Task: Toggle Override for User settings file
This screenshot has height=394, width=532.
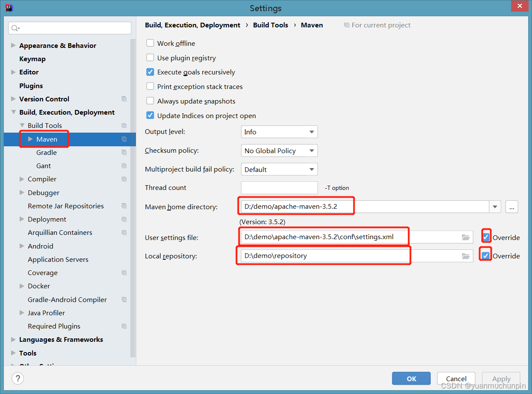Action: [486, 237]
